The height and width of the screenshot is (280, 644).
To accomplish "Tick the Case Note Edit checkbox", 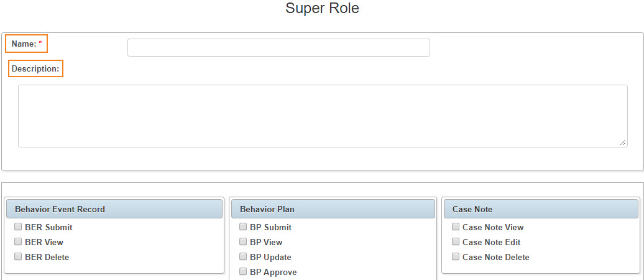I will [x=456, y=242].
